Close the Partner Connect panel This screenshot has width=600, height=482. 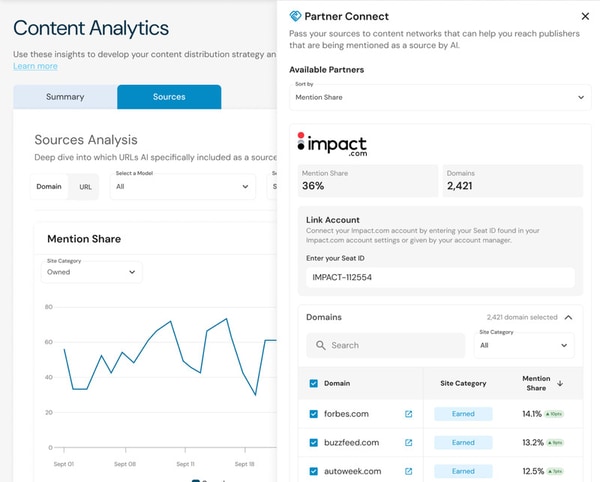pos(585,16)
